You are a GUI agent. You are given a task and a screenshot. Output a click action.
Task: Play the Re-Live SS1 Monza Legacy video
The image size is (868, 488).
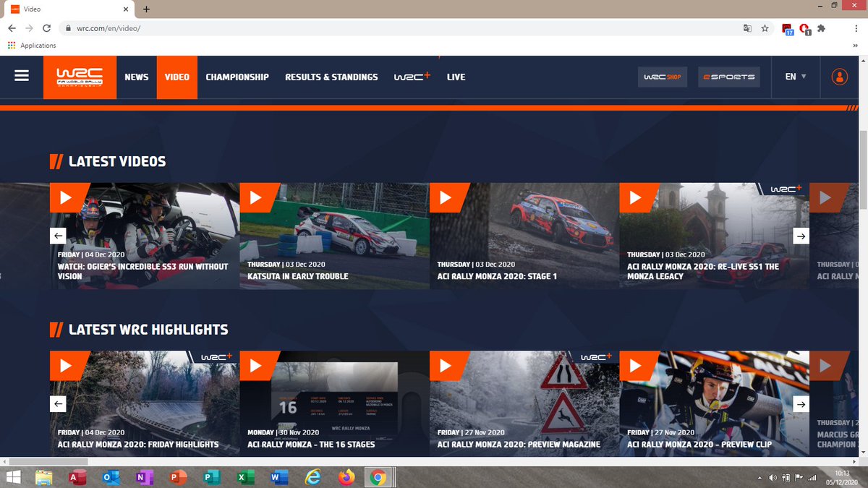point(636,197)
